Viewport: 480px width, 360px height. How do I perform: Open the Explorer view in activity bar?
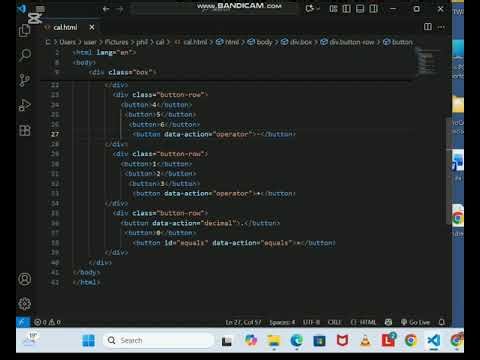[24, 31]
